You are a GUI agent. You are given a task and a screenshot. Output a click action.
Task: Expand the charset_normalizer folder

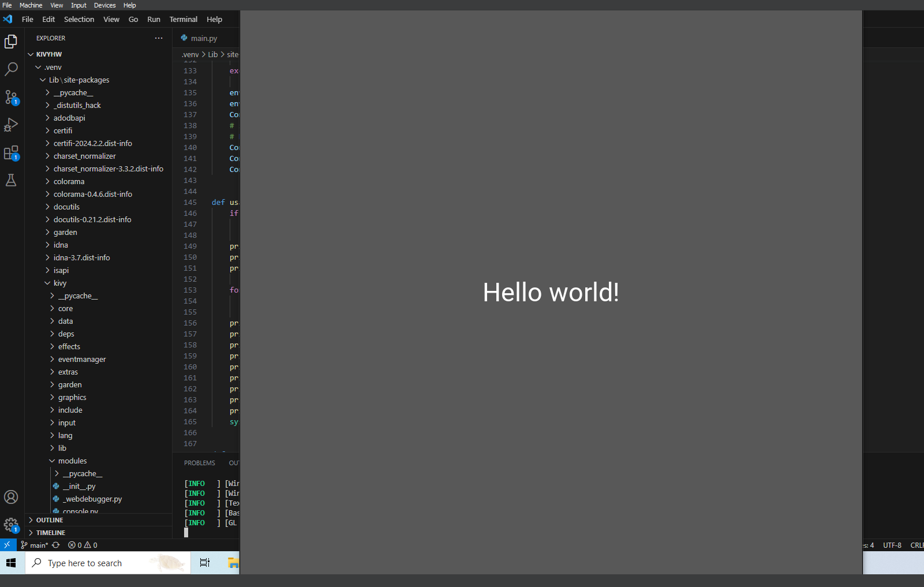pyautogui.click(x=85, y=156)
